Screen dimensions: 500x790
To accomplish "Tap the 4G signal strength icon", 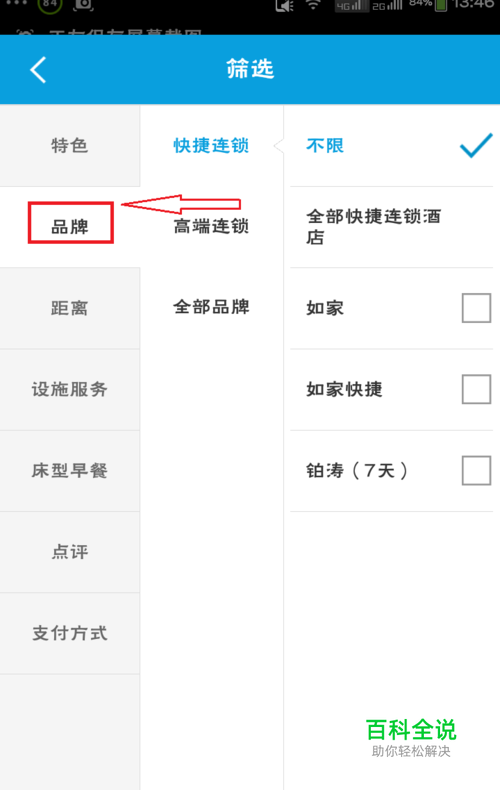I will [x=351, y=6].
